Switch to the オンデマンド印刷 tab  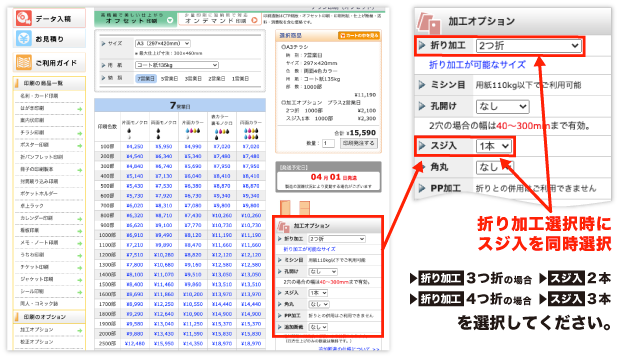click(219, 18)
